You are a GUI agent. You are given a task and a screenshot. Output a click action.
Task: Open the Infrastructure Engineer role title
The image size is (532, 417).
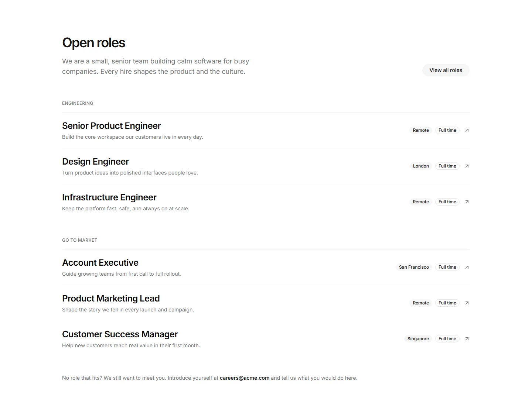pyautogui.click(x=109, y=197)
